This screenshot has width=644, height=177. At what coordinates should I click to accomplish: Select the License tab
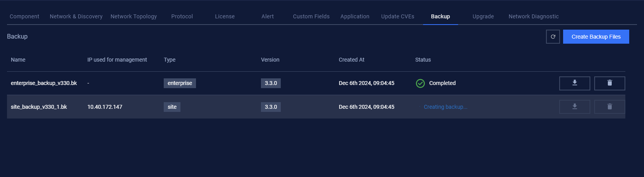[x=225, y=16]
